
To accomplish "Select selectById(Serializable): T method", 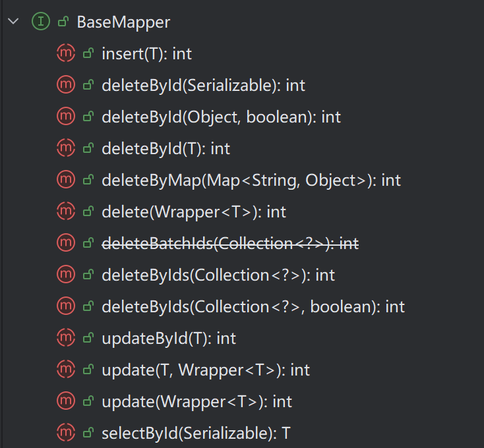I will [x=195, y=433].
